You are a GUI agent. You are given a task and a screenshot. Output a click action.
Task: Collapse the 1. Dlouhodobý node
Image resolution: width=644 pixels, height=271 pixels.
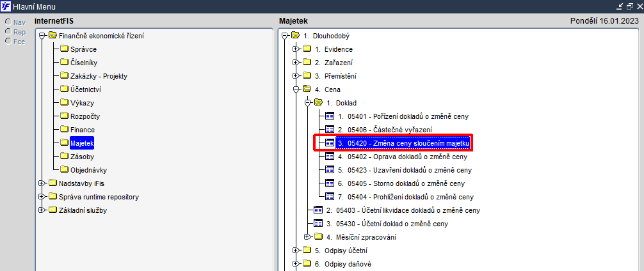pos(284,36)
